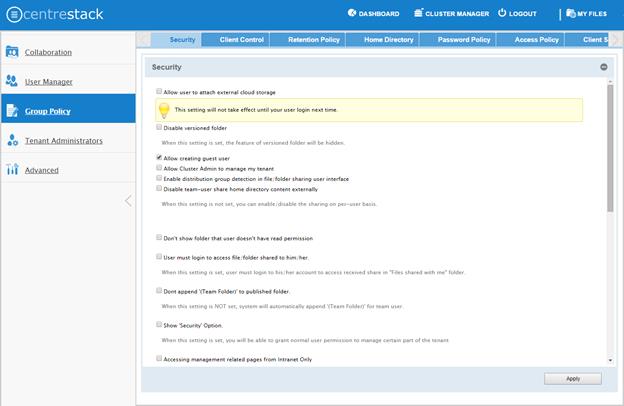Switch to the Security tab

point(176,39)
